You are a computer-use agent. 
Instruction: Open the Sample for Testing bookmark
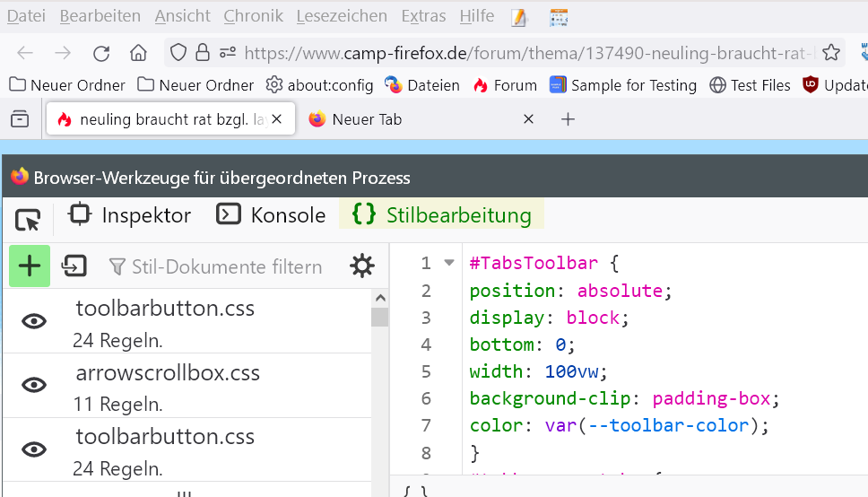623,85
